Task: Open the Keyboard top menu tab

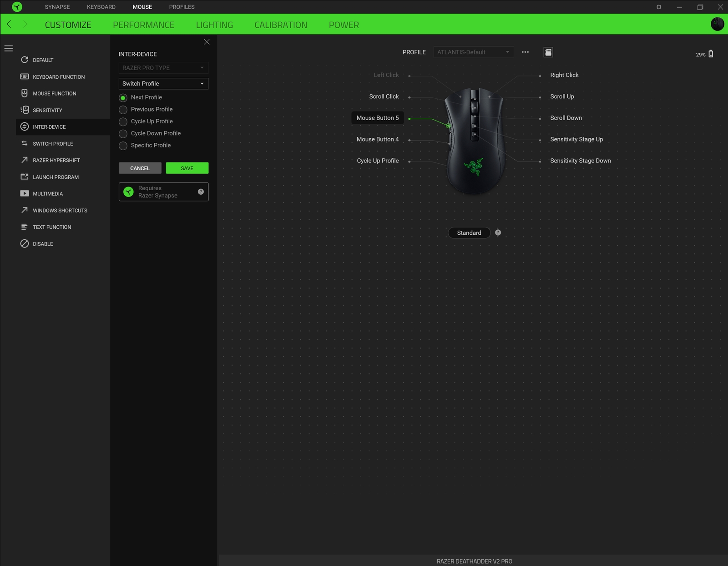Action: pos(101,7)
